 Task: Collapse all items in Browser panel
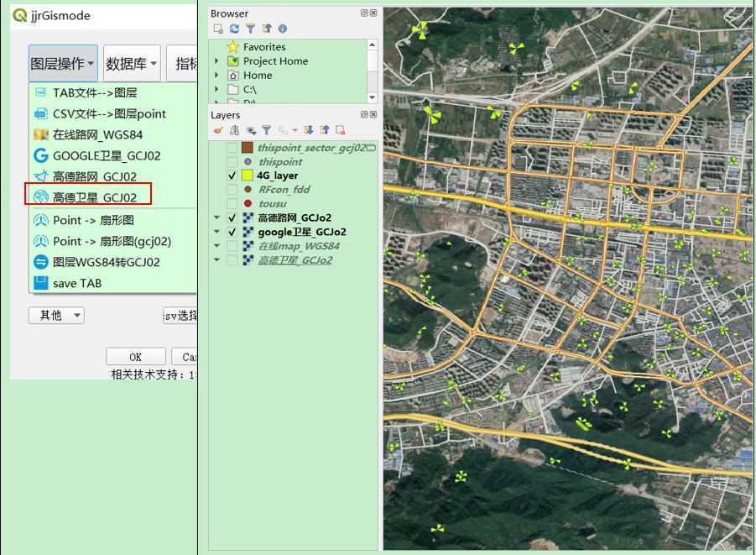(267, 29)
